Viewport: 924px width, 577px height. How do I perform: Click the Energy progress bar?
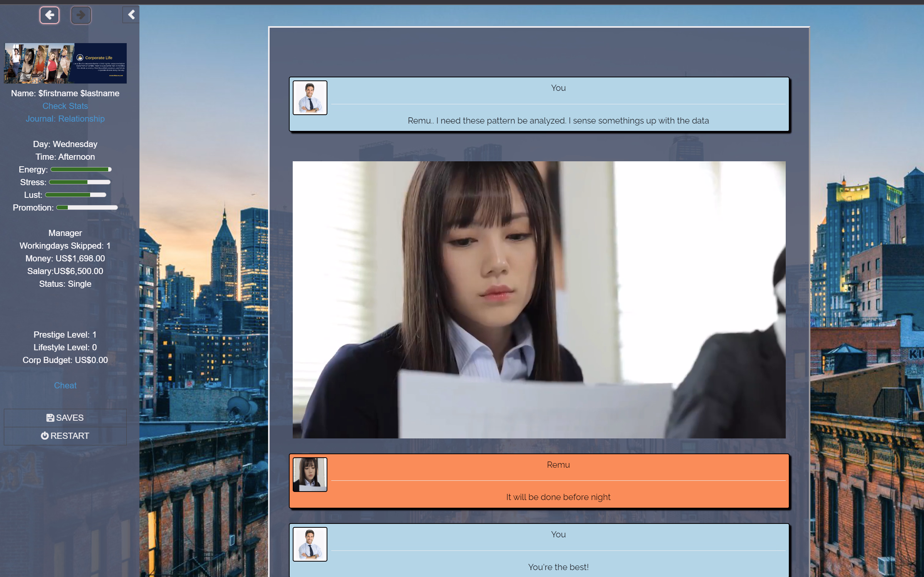[x=81, y=169]
